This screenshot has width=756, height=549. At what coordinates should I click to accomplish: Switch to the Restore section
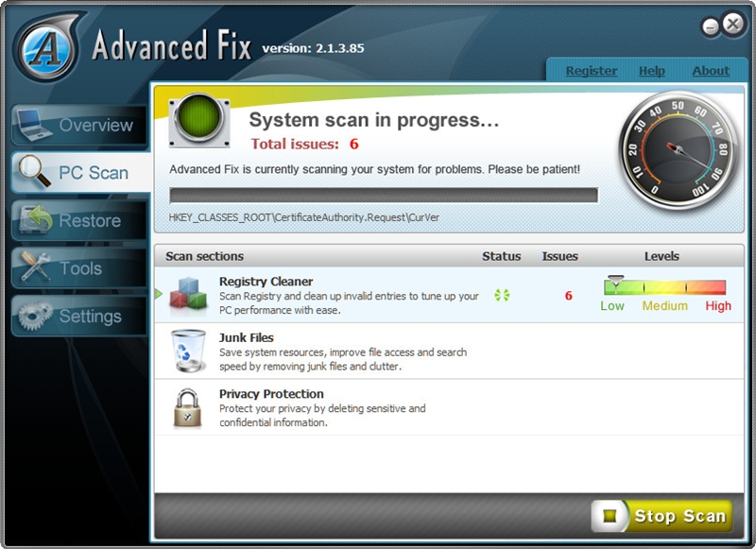tap(79, 220)
